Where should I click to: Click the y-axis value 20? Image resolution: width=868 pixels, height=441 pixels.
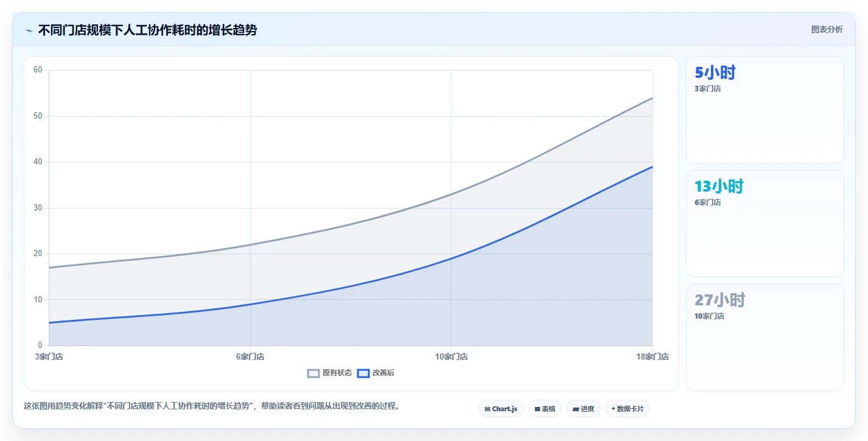(x=38, y=254)
